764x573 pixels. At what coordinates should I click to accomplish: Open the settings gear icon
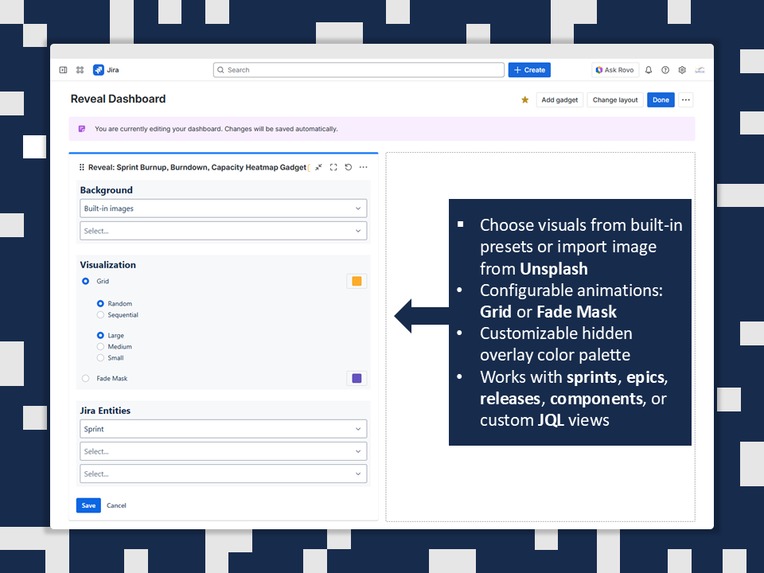[x=682, y=70]
